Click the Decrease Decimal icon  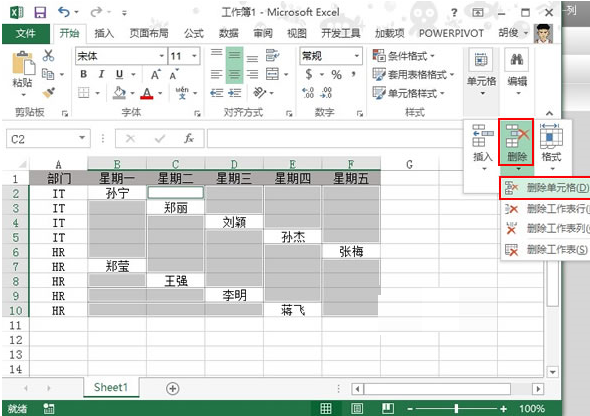pos(326,93)
